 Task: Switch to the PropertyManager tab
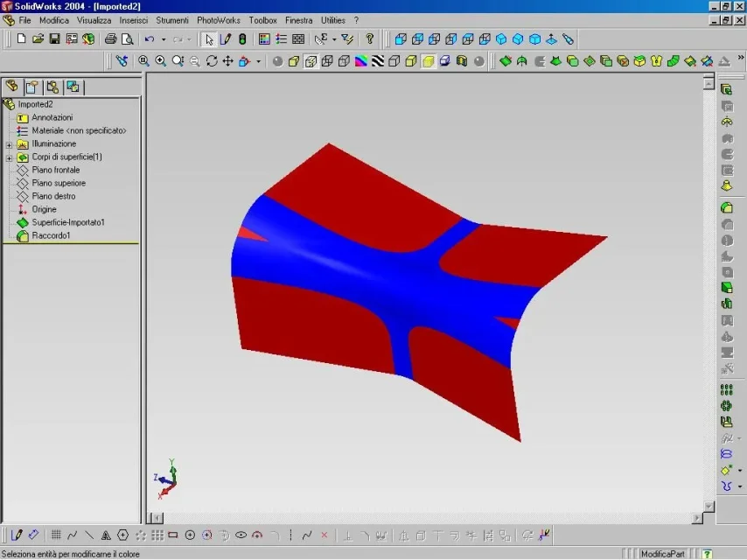coord(31,87)
